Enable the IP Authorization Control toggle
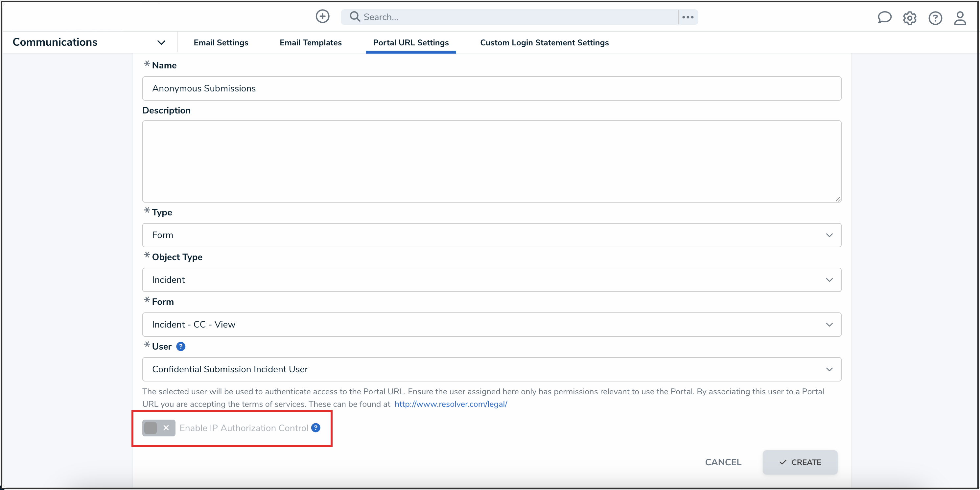This screenshot has height=490, width=980. click(158, 428)
